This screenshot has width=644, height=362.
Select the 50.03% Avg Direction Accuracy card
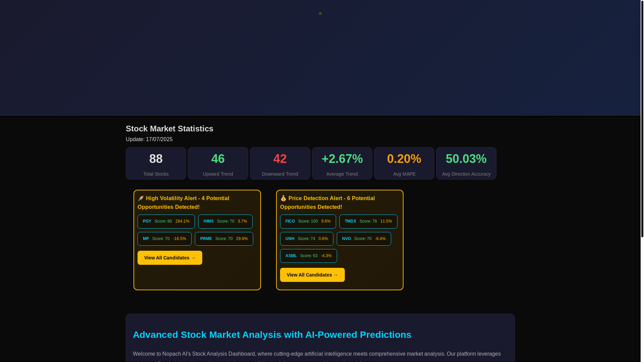pos(466,164)
